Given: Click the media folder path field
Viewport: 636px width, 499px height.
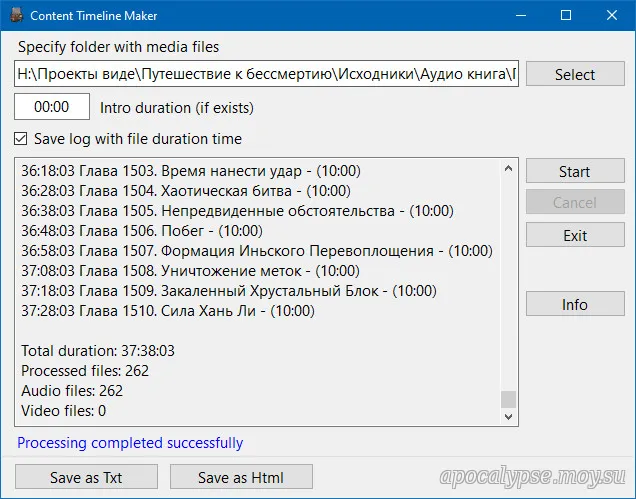Looking at the screenshot, I should click(x=266, y=74).
